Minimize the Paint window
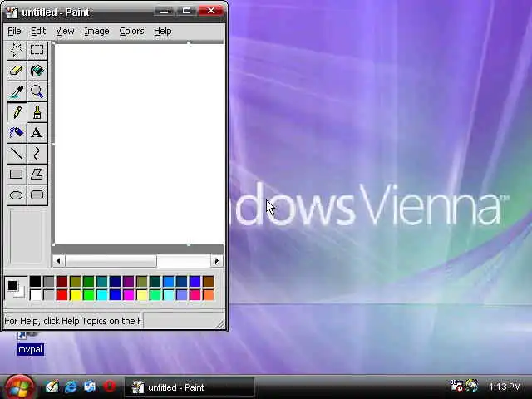532x399 pixels. (165, 11)
